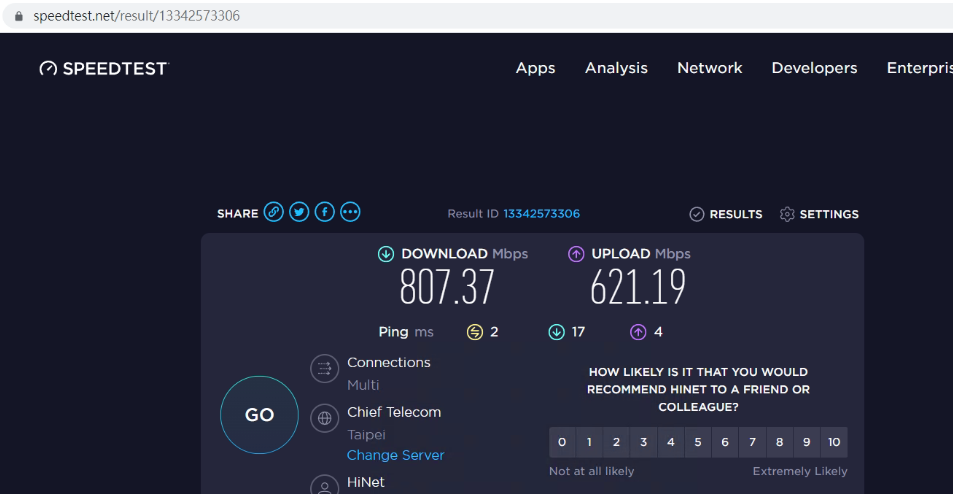Click the download latency icon beside 17
This screenshot has height=494, width=953.
(x=557, y=332)
